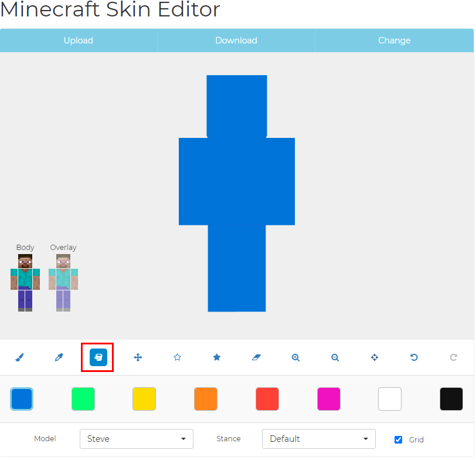Select the eyedropper color picker tool
Viewport: 476px width, 460px height.
[59, 357]
